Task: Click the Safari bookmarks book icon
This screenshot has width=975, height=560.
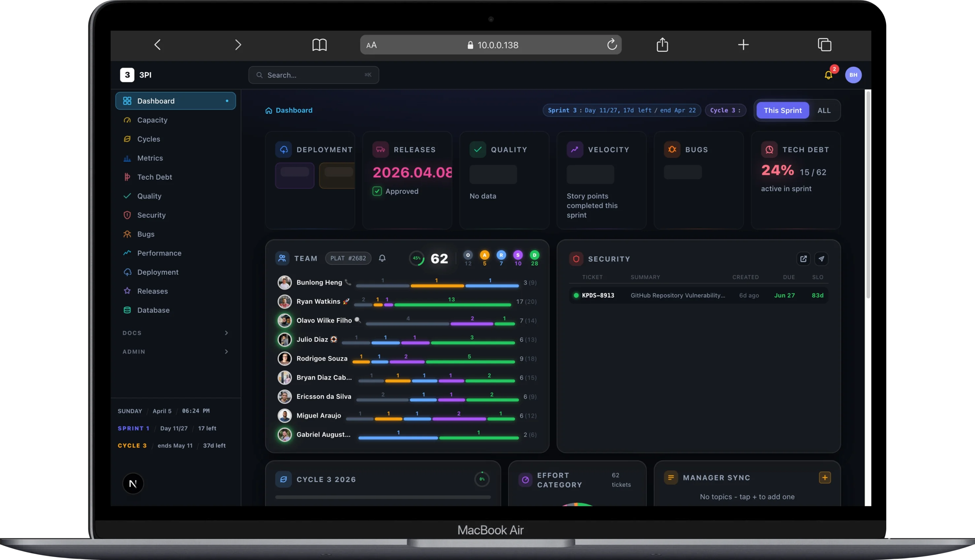Action: pos(319,45)
